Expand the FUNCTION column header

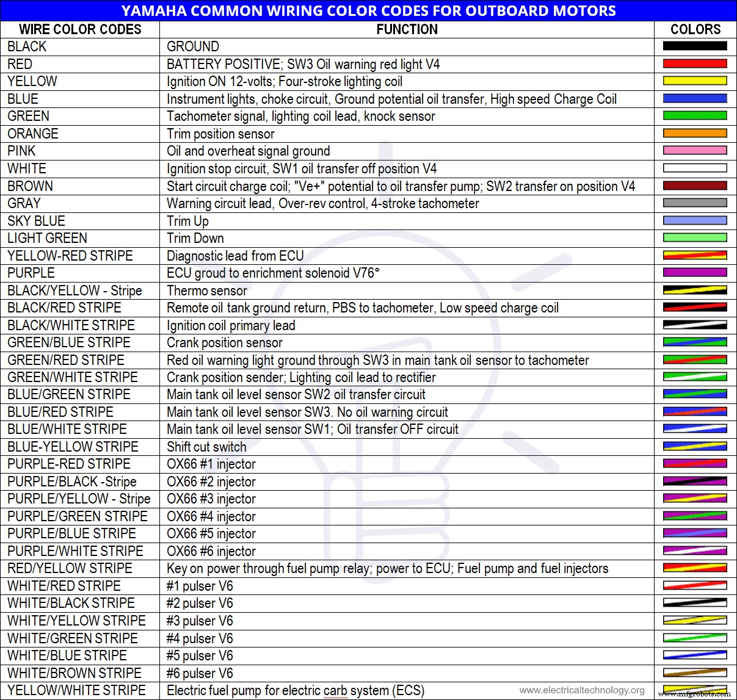coord(407,29)
